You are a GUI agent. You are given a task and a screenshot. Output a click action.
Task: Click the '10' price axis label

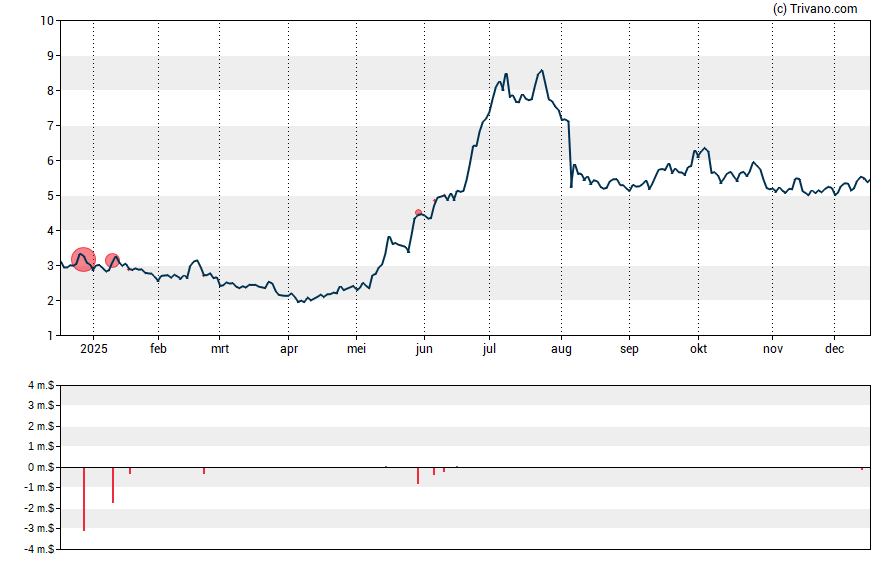46,21
